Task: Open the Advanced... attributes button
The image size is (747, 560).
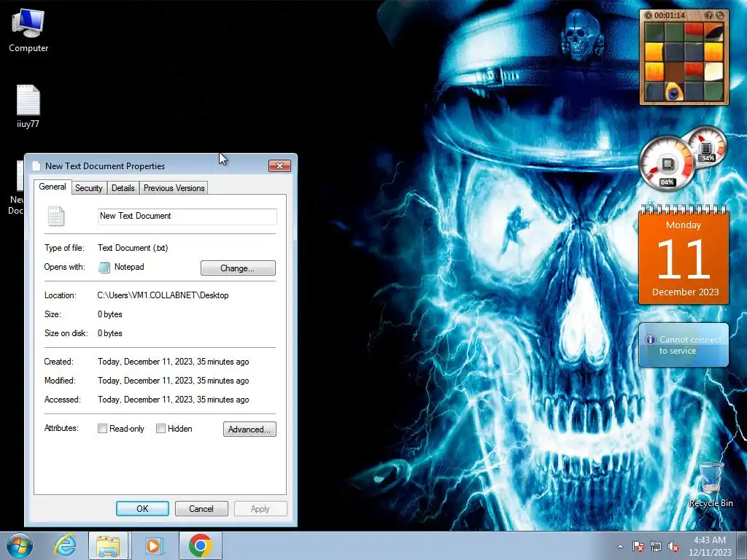Action: 249,429
